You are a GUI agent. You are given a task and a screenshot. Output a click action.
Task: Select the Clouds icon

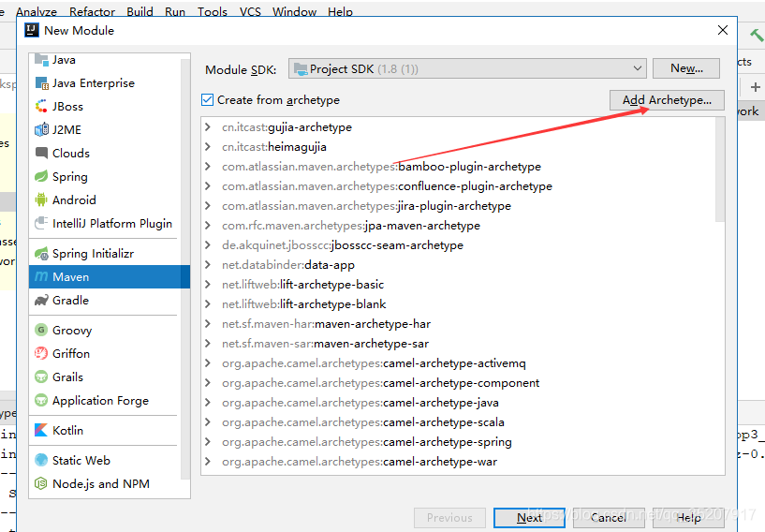point(41,154)
